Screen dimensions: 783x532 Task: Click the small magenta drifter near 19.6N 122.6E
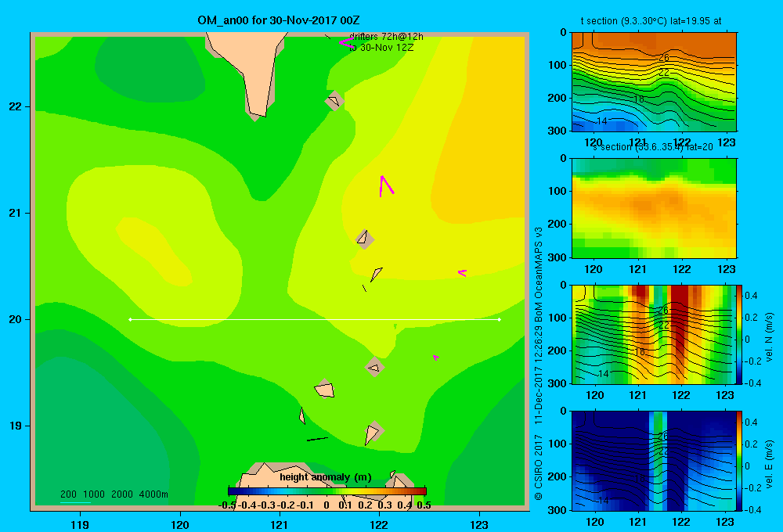(436, 358)
